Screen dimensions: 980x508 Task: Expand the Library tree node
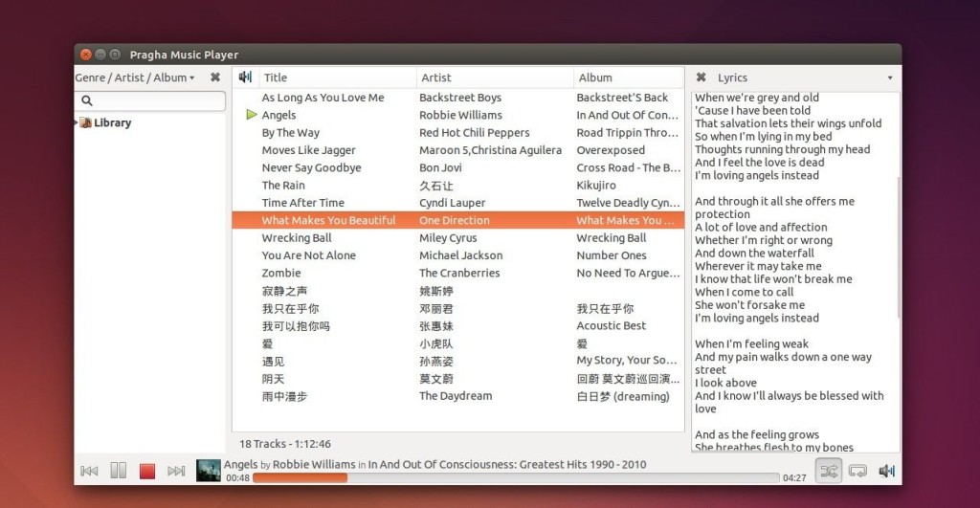pyautogui.click(x=77, y=122)
